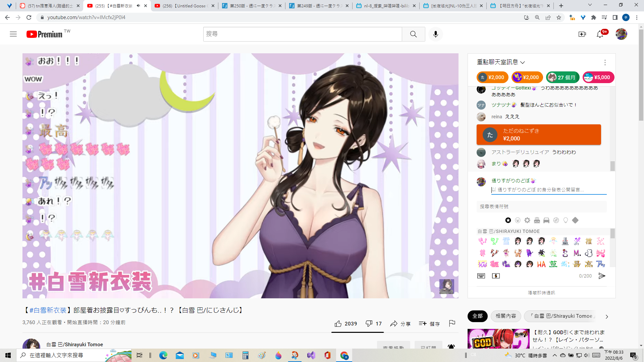644x362 pixels.
Task: Start voice search with microphone icon
Action: [x=436, y=34]
